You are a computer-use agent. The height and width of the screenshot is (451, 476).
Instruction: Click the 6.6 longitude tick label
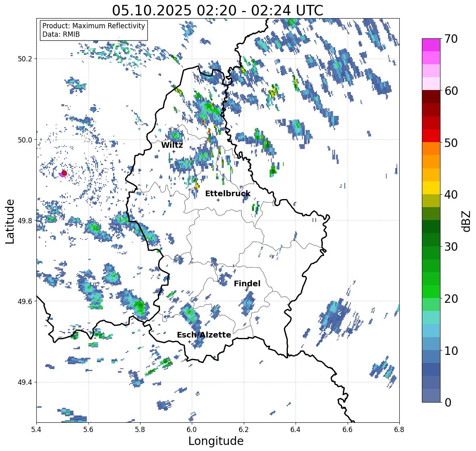click(x=347, y=430)
